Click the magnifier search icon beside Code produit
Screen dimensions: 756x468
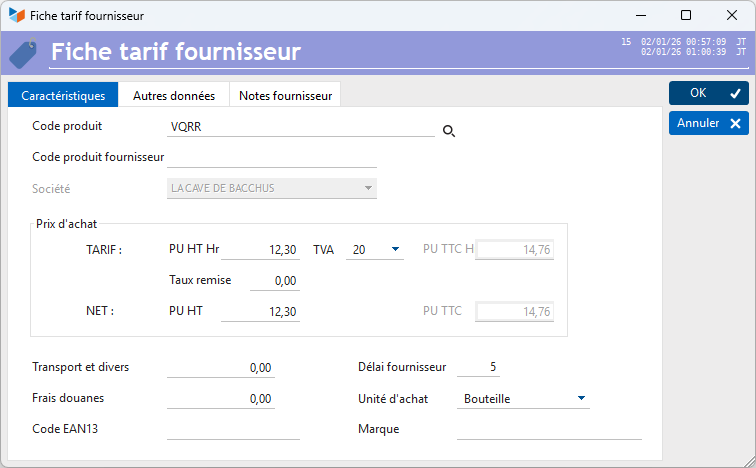click(449, 131)
